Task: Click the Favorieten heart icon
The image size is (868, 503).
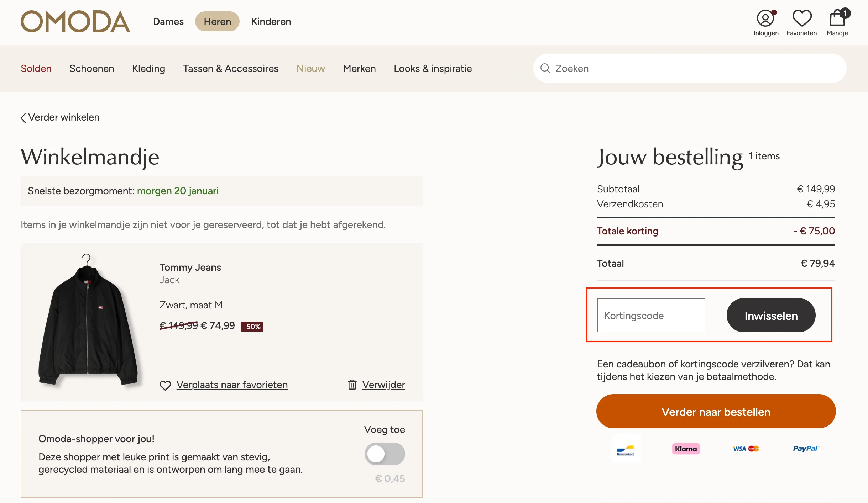Action: 801,18
